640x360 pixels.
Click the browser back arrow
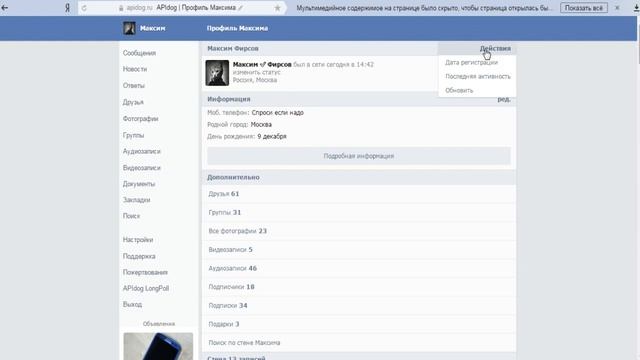(x=5, y=8)
